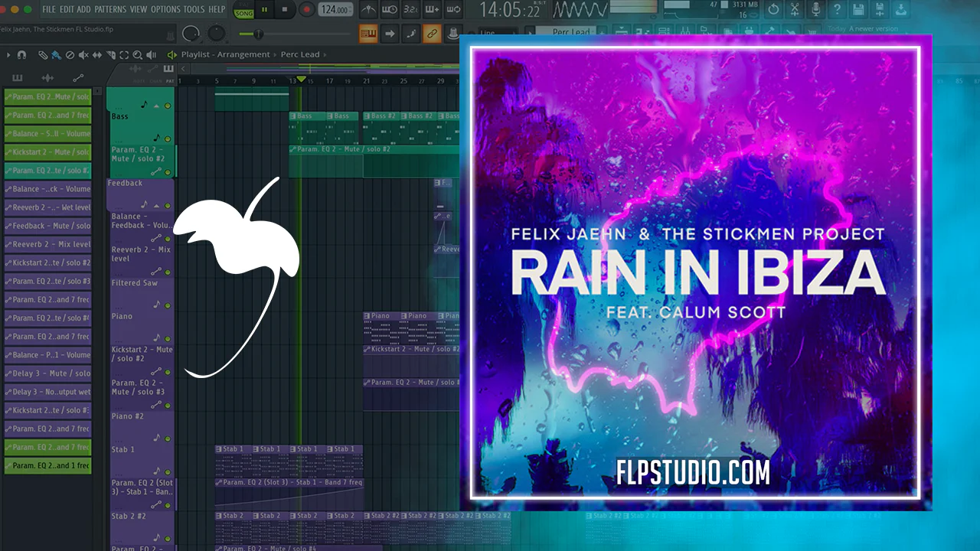The height and width of the screenshot is (551, 980).
Task: Click the wait-for-input icon beside the metronome
Action: (389, 10)
